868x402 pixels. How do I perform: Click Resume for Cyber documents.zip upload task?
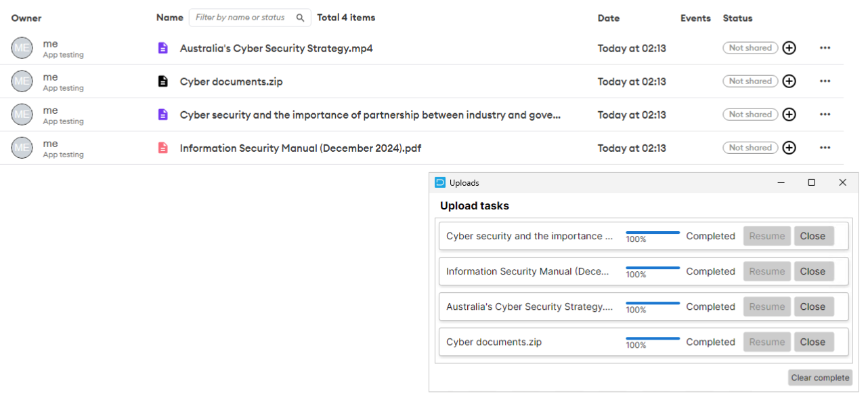coord(767,342)
